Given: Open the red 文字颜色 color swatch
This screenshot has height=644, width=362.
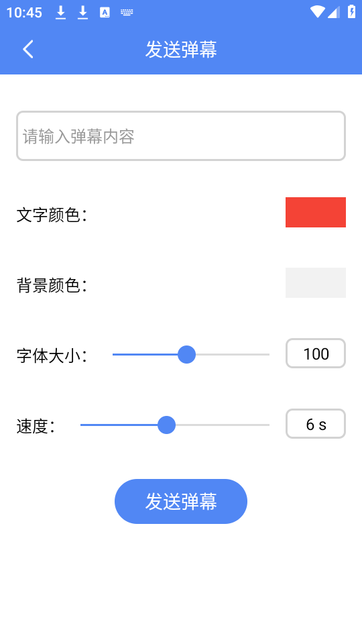Looking at the screenshot, I should [316, 213].
